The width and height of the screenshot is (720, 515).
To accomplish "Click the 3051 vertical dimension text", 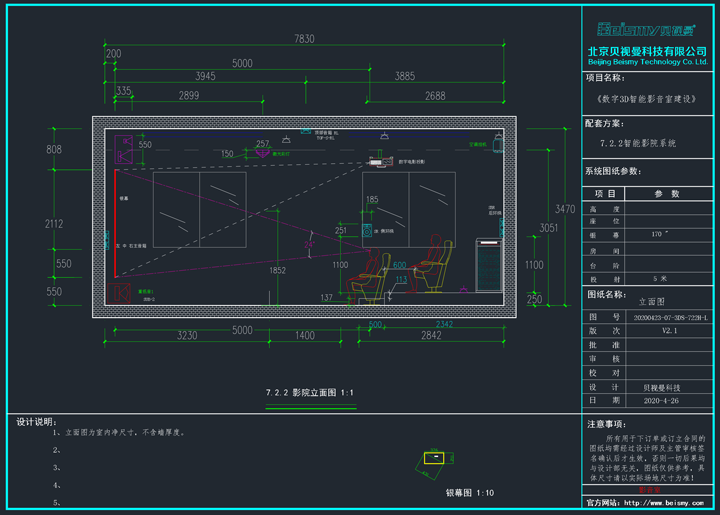I will (x=548, y=228).
